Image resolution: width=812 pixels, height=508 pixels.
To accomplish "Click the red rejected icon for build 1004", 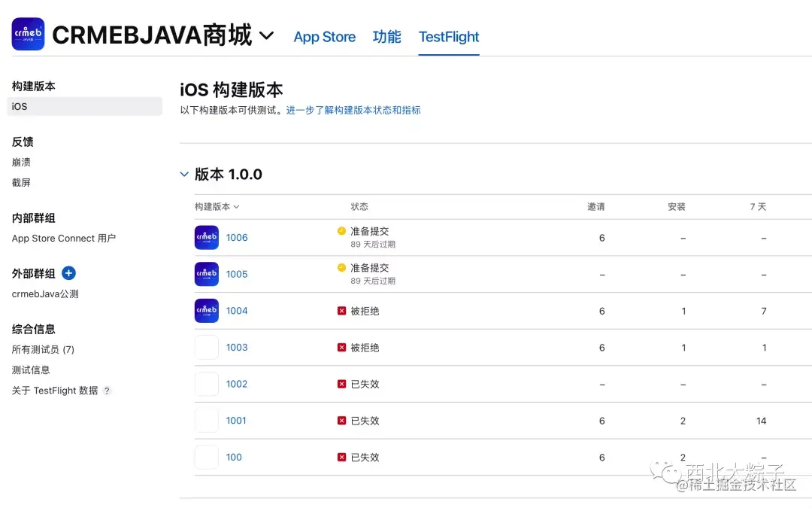I will click(342, 311).
